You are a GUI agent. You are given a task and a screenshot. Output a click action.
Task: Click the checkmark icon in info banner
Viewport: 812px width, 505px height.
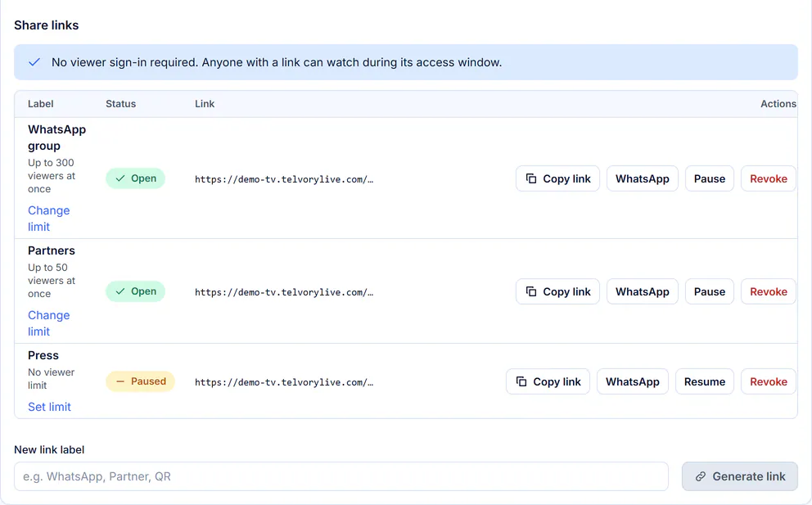point(34,62)
